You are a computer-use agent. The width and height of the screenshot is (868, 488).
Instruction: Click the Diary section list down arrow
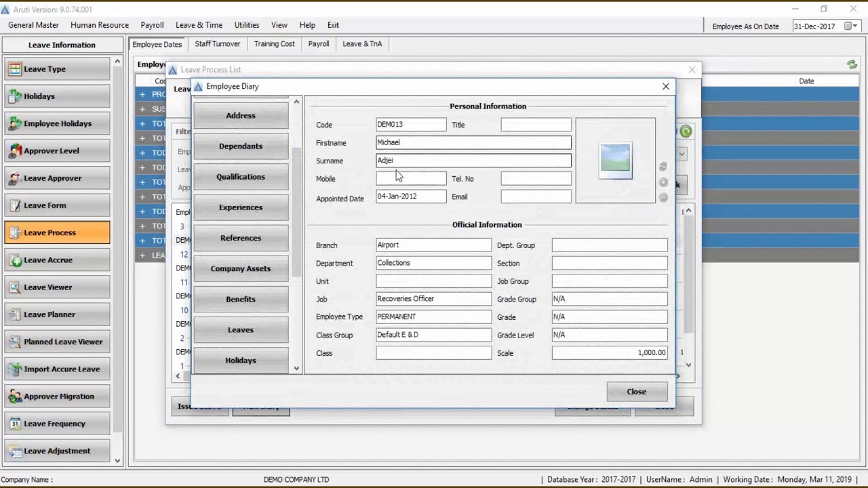(296, 368)
